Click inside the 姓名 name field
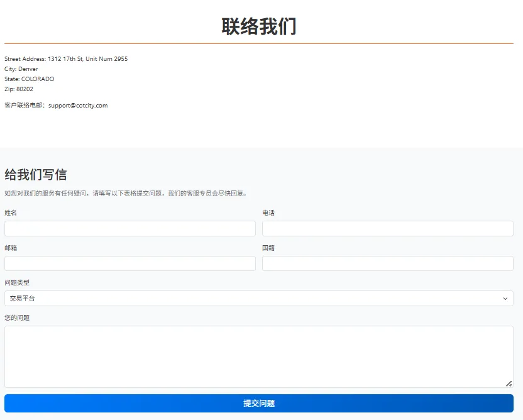Screen dimensions: 523x420 129,228
